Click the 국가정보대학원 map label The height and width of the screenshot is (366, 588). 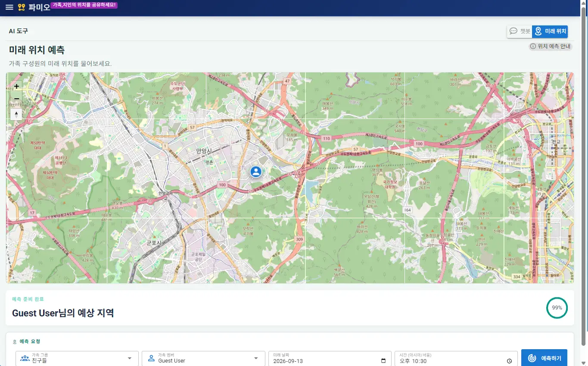click(389, 185)
